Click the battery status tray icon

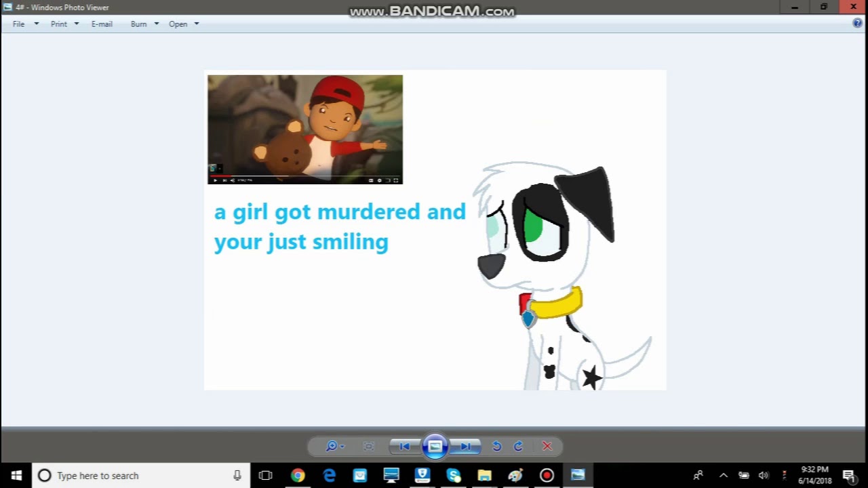point(743,475)
